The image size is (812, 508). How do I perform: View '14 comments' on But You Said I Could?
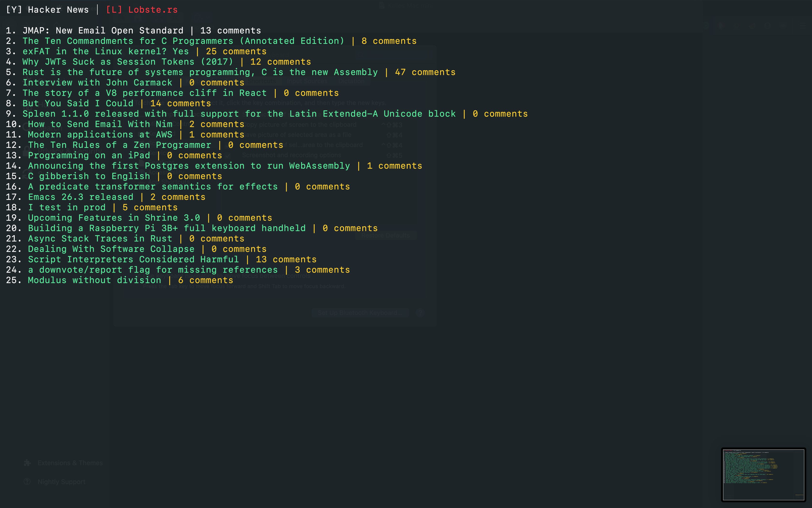181,104
